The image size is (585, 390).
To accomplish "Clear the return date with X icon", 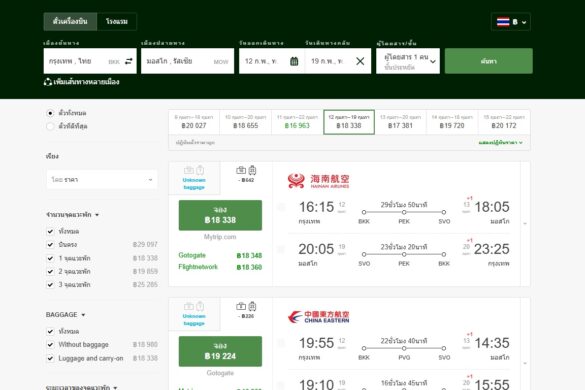I will (360, 61).
